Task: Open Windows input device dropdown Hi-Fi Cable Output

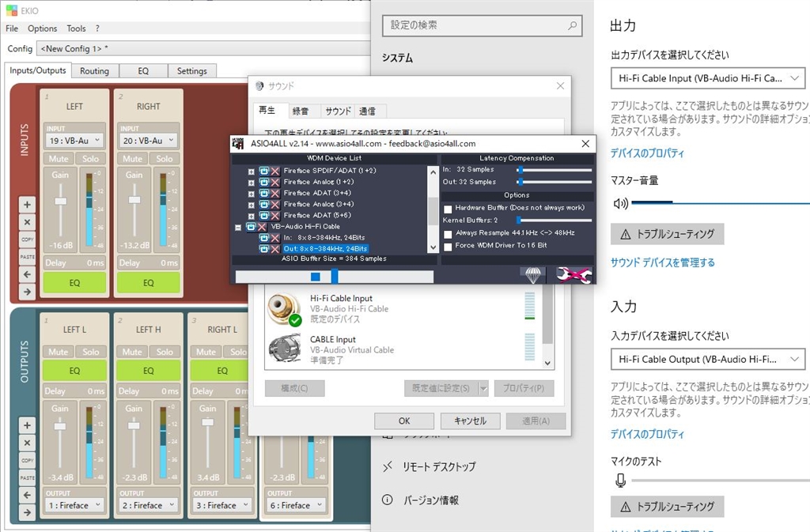Action: pos(708,359)
